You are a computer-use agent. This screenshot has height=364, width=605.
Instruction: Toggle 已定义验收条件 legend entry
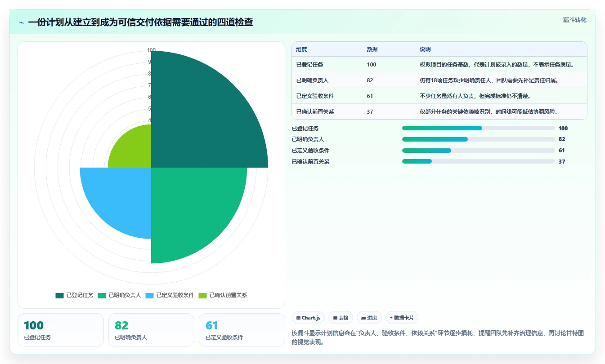pyautogui.click(x=170, y=295)
